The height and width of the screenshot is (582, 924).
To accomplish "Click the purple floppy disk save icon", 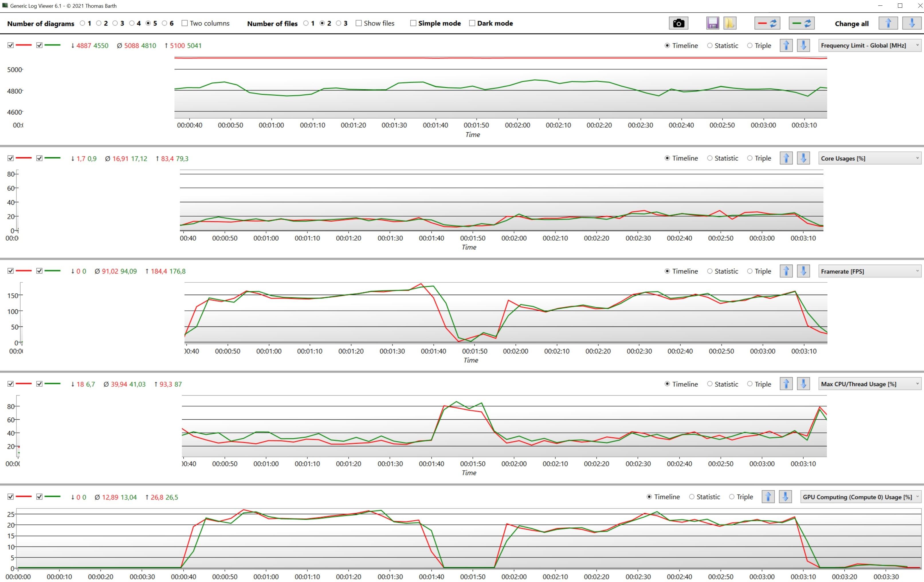I will tap(712, 23).
